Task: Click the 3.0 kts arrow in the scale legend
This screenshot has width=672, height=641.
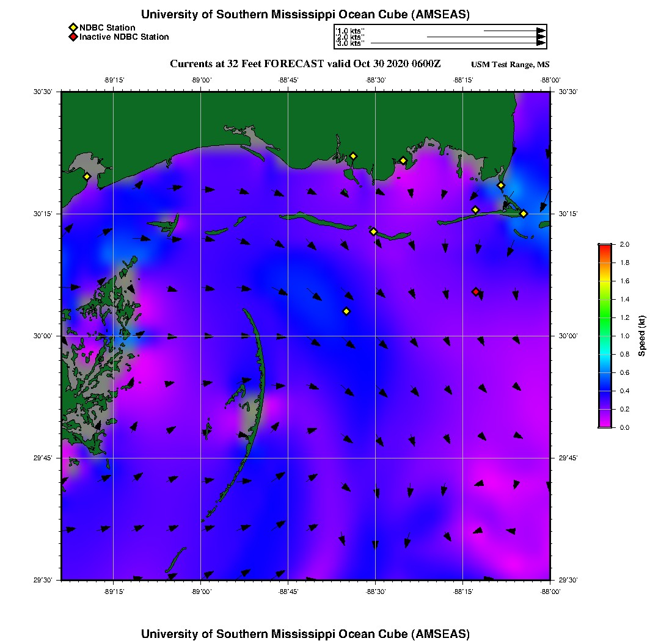Action: pos(458,43)
